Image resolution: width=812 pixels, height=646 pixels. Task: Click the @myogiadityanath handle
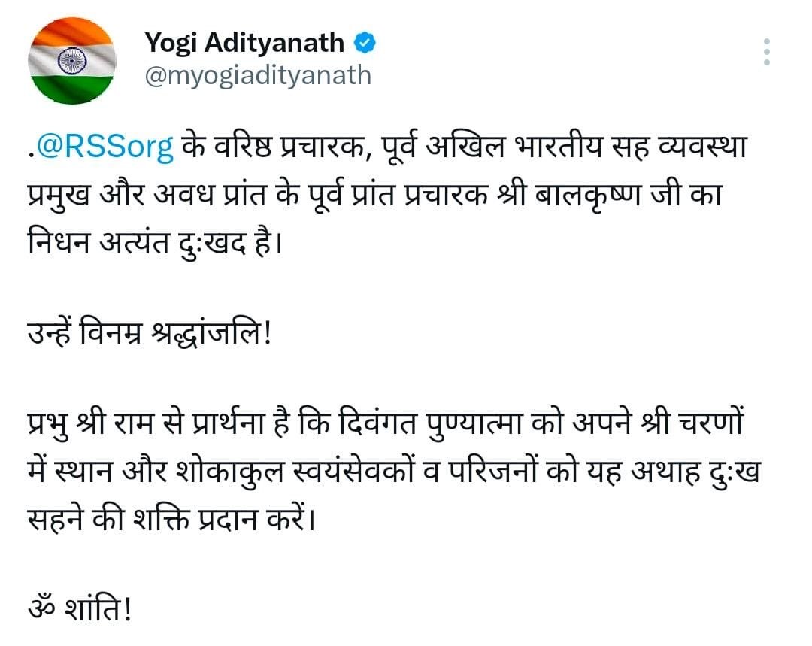point(257,76)
